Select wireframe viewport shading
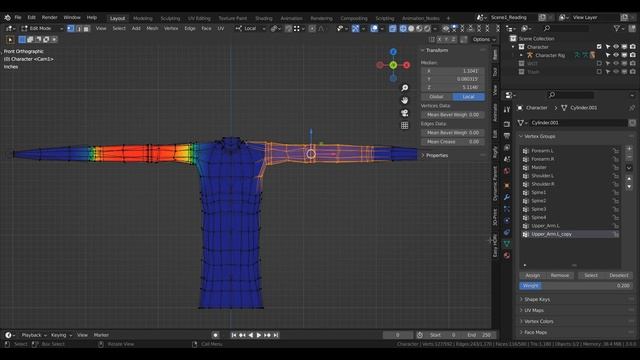 [403, 29]
